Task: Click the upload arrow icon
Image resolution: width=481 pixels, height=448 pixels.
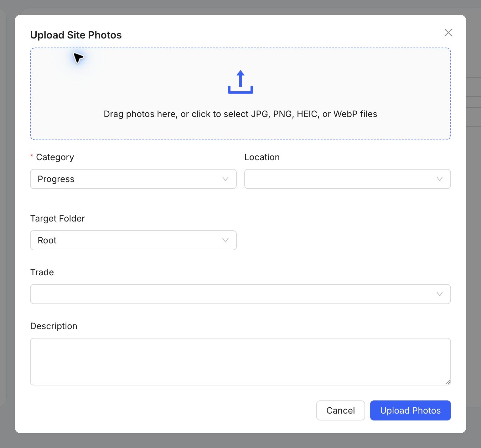Action: 240,82
